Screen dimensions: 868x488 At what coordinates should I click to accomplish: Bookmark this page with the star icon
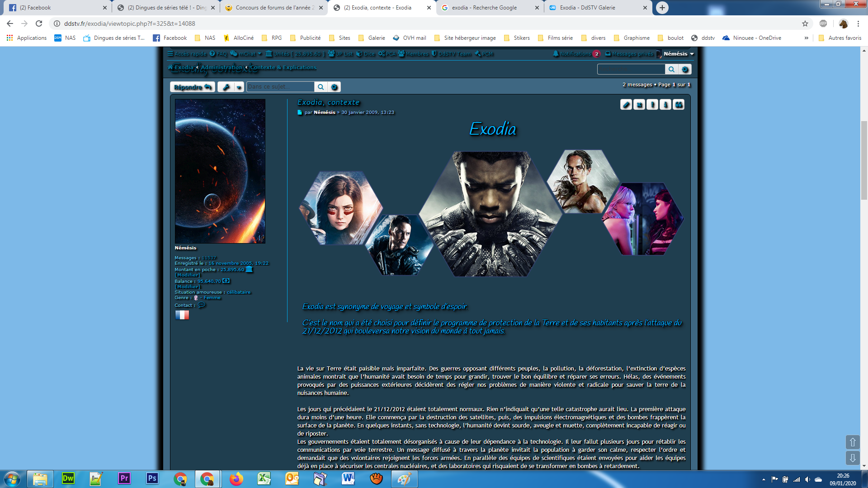point(805,23)
